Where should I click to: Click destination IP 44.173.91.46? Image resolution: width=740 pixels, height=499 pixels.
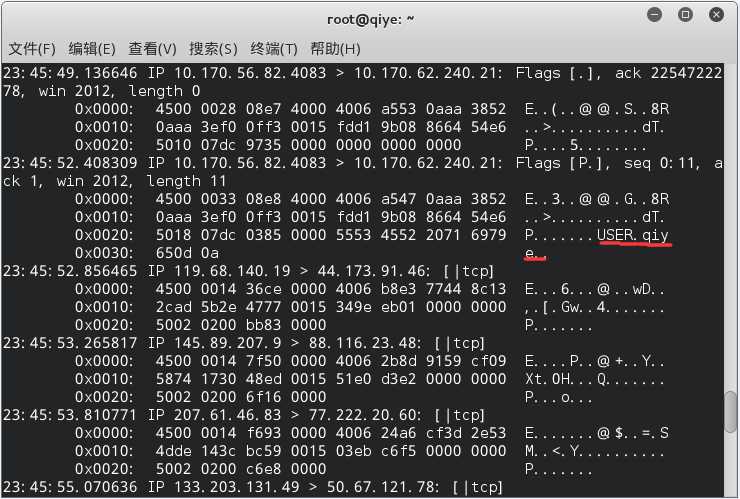[x=372, y=271]
